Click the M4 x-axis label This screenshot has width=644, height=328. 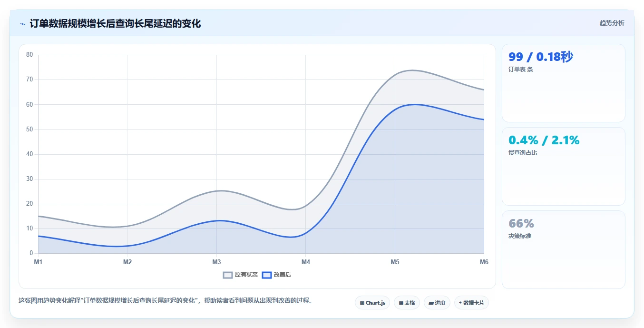click(306, 262)
